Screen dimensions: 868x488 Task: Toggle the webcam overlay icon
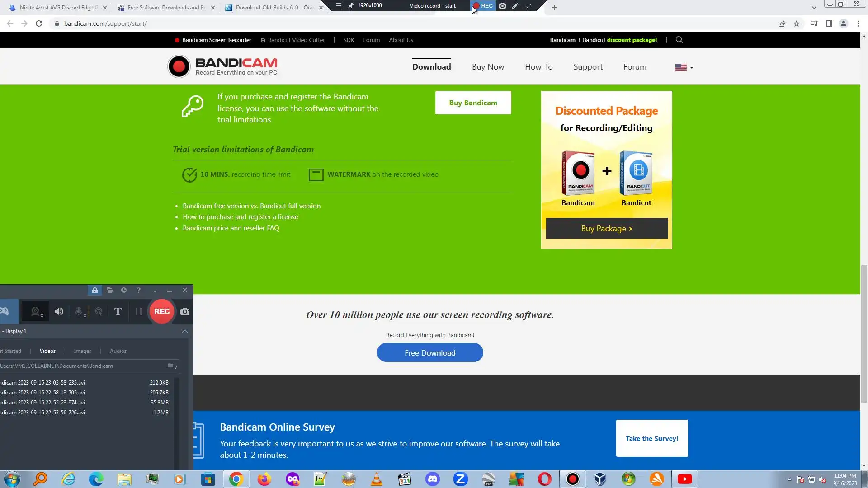click(x=36, y=311)
